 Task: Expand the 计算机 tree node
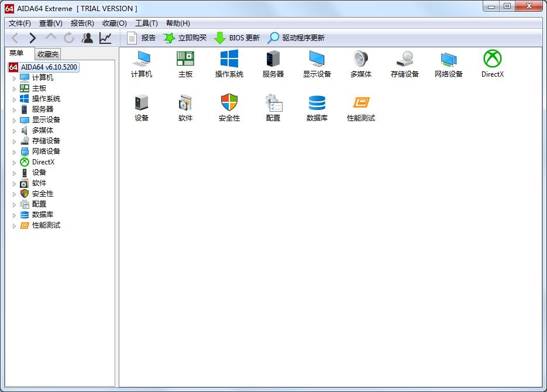pyautogui.click(x=14, y=77)
